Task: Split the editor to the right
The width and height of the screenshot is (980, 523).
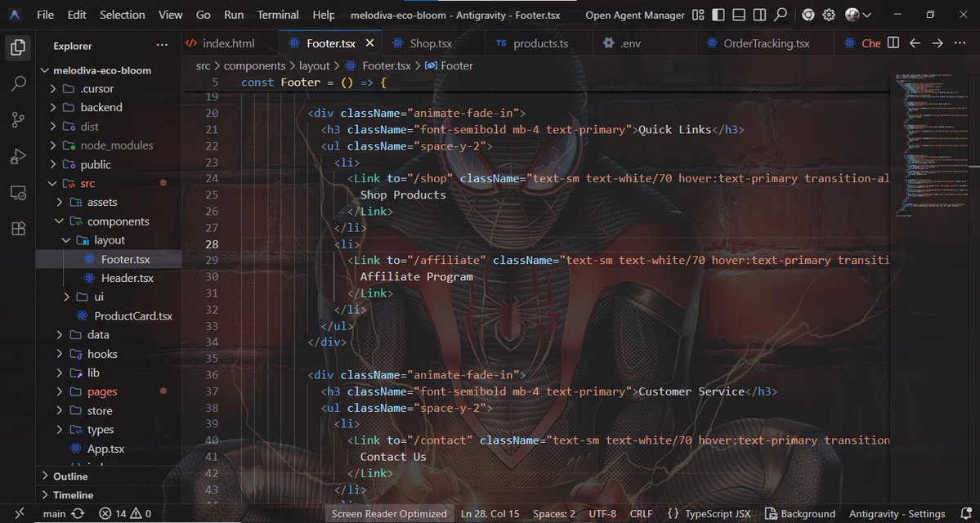Action: tap(893, 42)
